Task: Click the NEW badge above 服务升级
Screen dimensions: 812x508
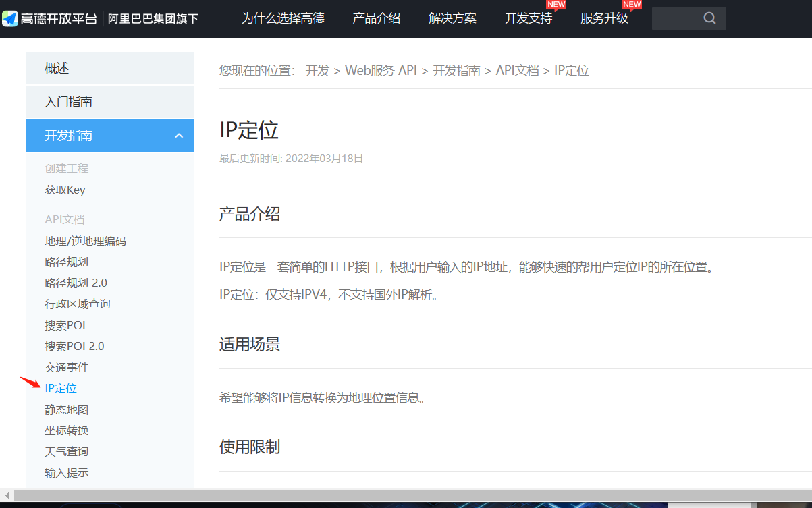Action: click(x=632, y=5)
